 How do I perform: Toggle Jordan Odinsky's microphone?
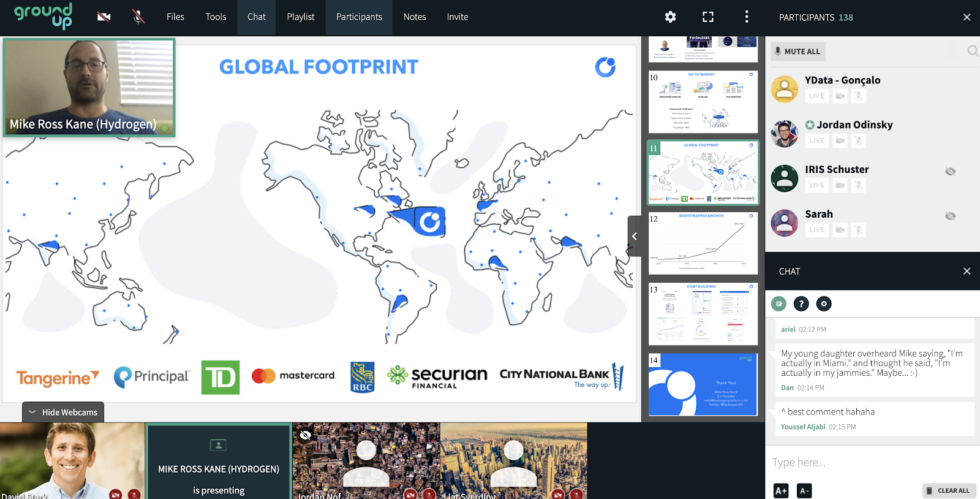pyautogui.click(x=859, y=141)
